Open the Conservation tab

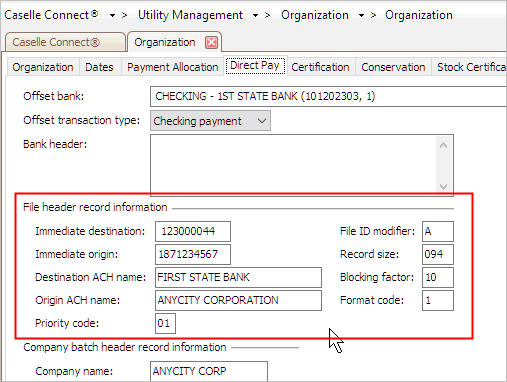[393, 67]
